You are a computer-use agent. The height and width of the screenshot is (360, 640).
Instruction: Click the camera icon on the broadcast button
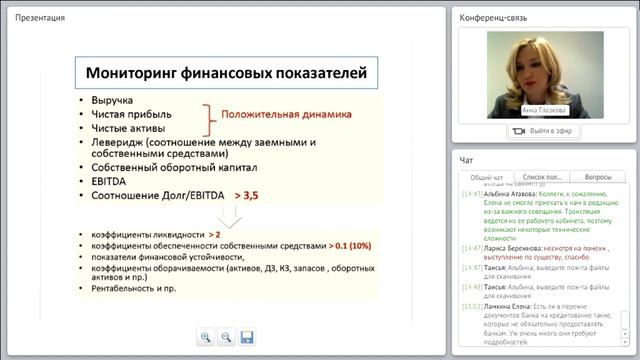pyautogui.click(x=518, y=131)
